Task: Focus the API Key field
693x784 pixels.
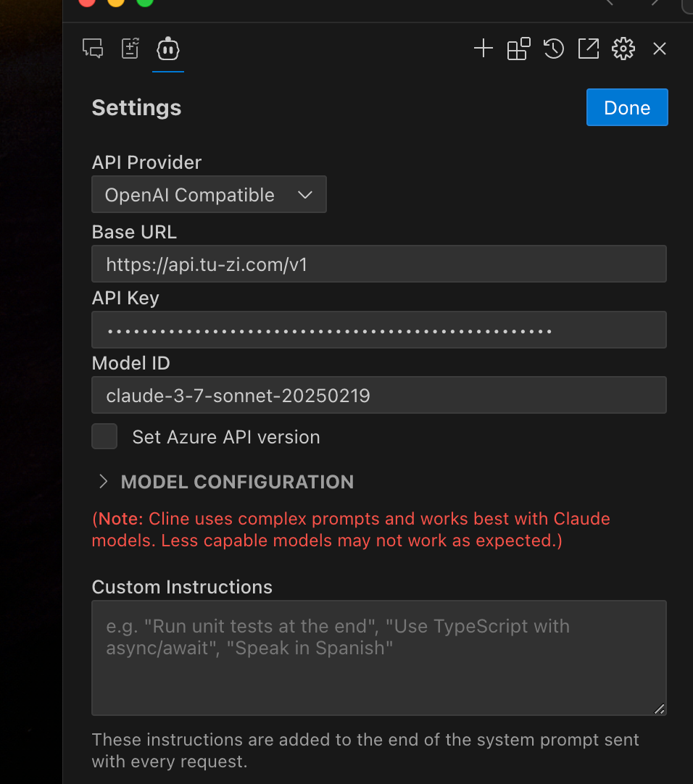Action: 379,330
